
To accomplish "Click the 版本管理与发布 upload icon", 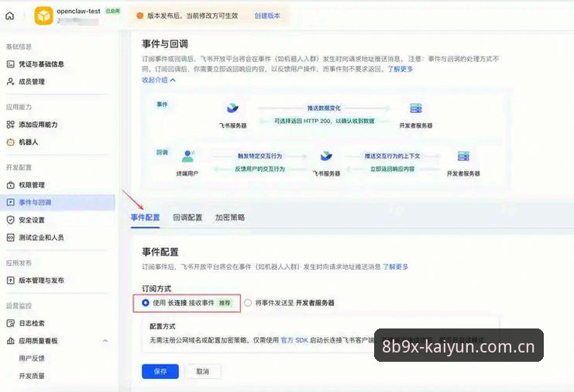I will 11,280.
